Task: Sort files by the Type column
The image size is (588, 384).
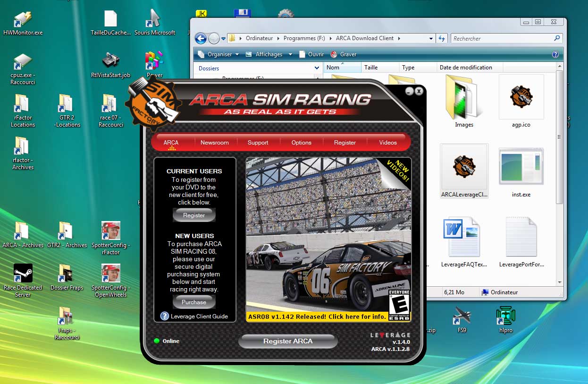Action: point(418,68)
